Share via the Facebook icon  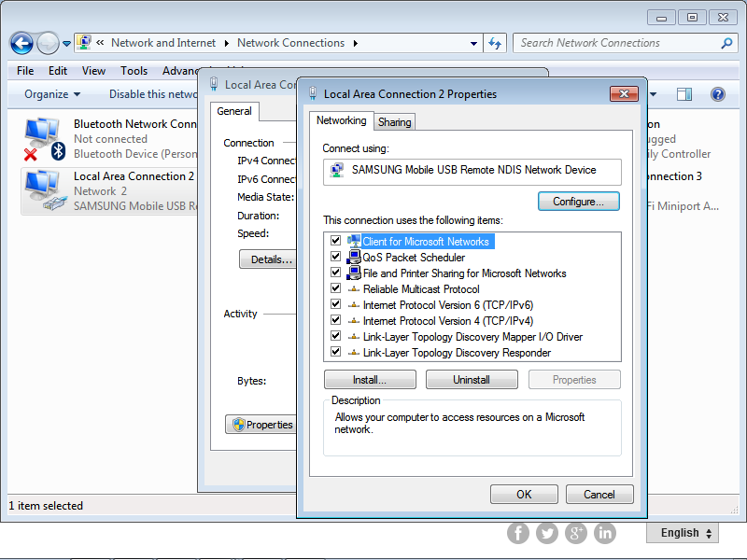click(518, 533)
